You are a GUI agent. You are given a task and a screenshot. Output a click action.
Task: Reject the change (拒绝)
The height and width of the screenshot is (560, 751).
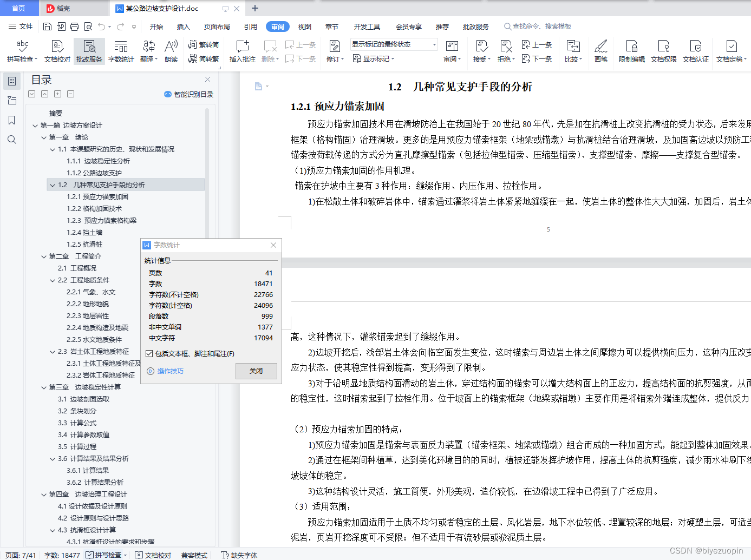tap(506, 51)
